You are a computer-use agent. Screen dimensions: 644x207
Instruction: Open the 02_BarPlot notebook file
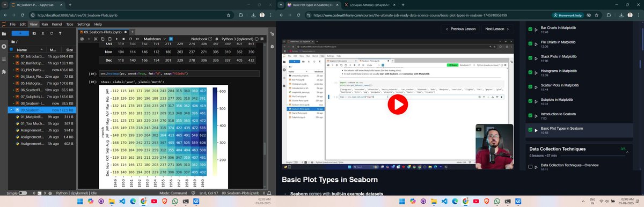(x=32, y=63)
